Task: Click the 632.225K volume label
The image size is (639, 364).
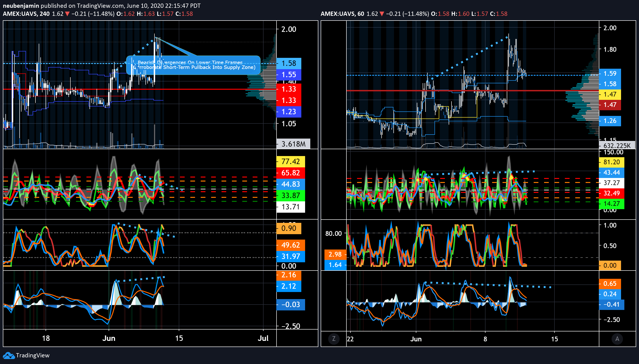Action: click(x=617, y=145)
